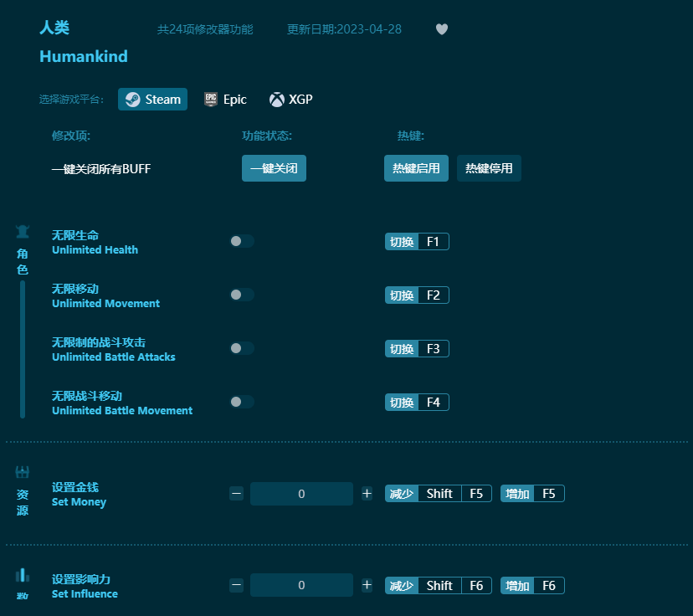Select the XGP platform tab
Screen dimensions: 693x616
click(x=290, y=99)
